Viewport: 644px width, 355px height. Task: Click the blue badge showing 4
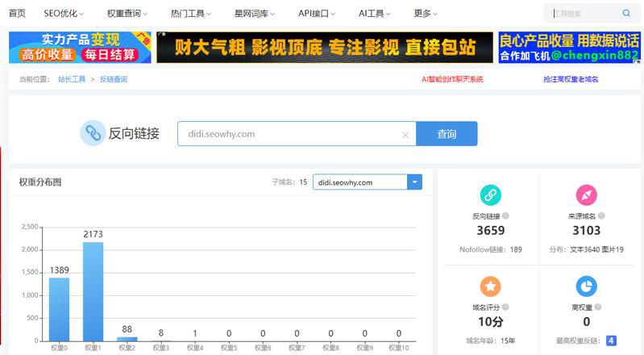point(611,340)
